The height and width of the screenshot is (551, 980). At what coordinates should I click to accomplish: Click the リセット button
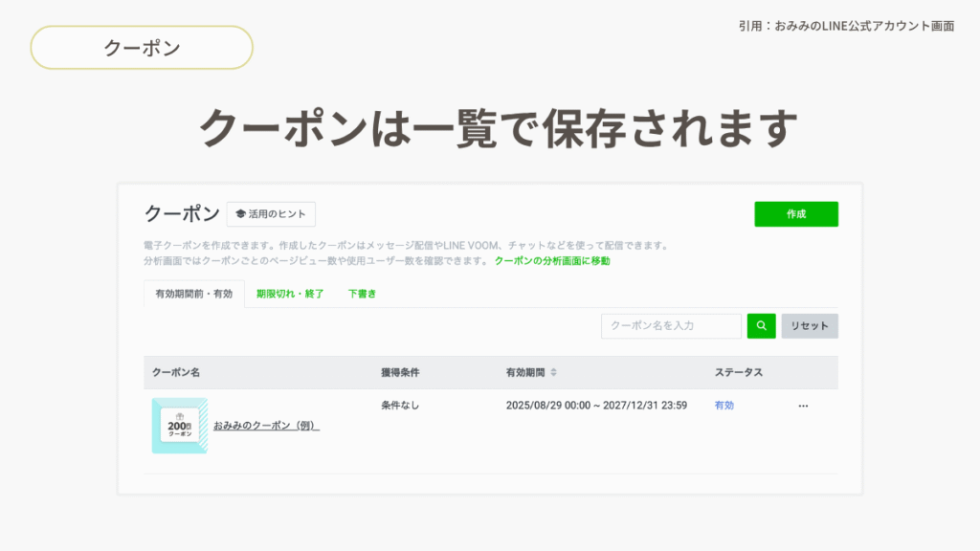[810, 326]
